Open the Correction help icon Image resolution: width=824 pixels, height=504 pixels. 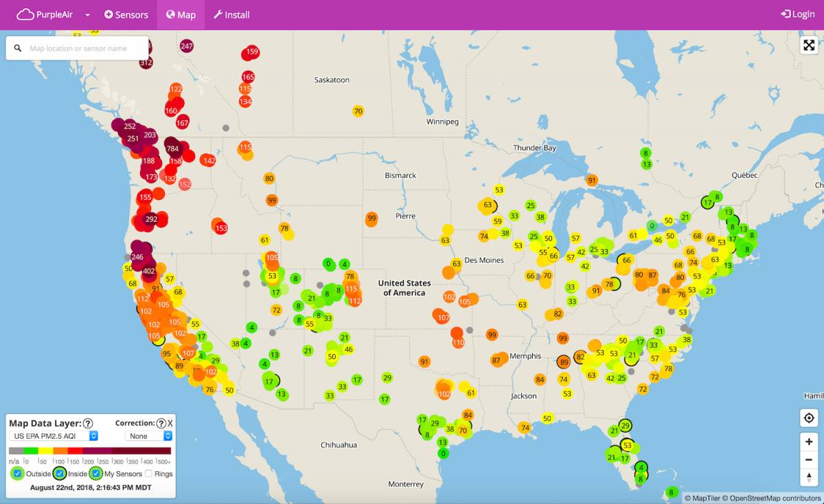click(x=161, y=424)
